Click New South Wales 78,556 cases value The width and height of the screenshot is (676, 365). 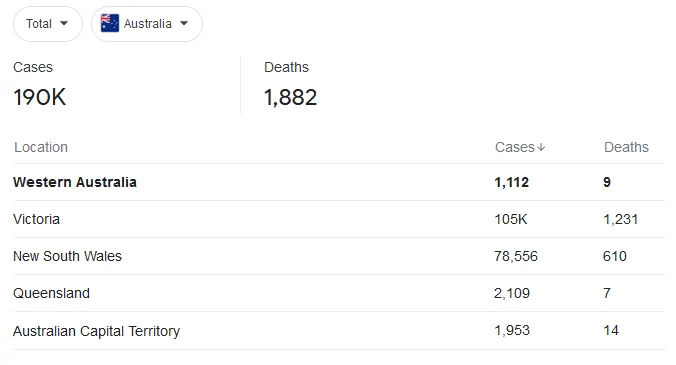[x=516, y=256]
